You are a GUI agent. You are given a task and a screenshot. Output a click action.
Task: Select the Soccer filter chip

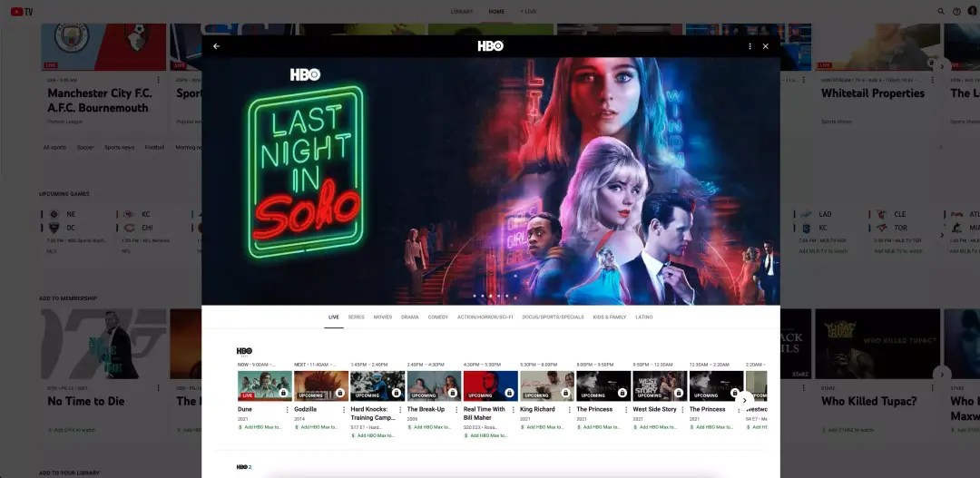[x=85, y=148]
